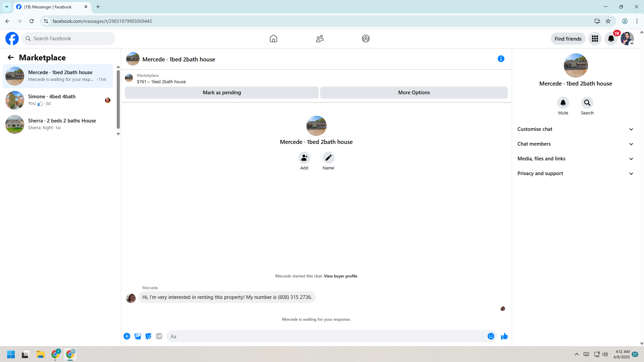Open the tab search dropdown
The width and height of the screenshot is (644, 362).
[7, 7]
